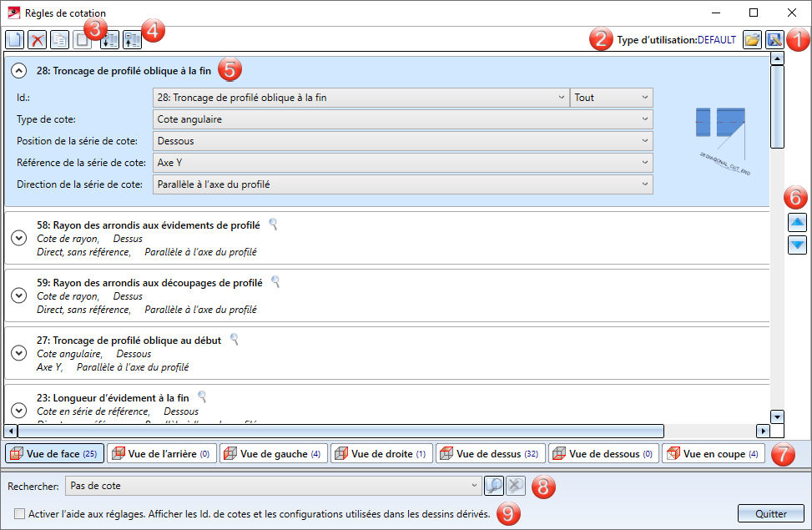The width and height of the screenshot is (812, 530).
Task: Click the window header '28: Troncage de profilé oblique à la fin'
Action: click(x=124, y=70)
